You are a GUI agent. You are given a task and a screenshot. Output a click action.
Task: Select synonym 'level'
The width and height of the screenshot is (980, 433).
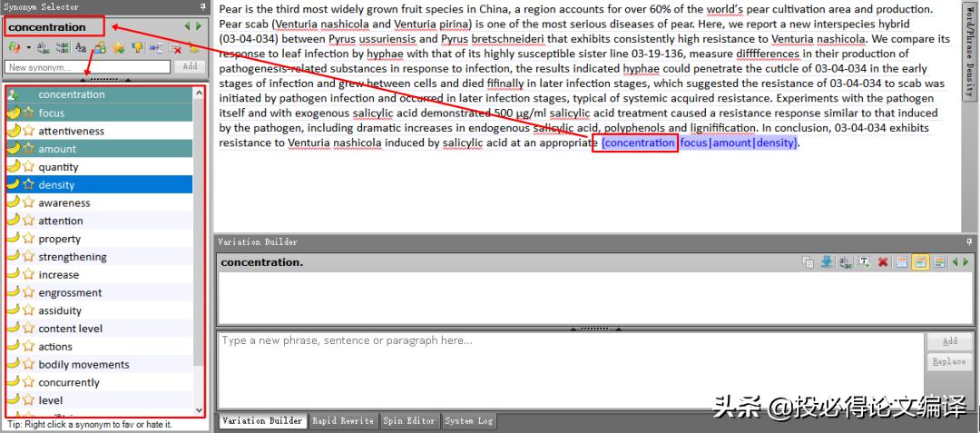(99, 400)
